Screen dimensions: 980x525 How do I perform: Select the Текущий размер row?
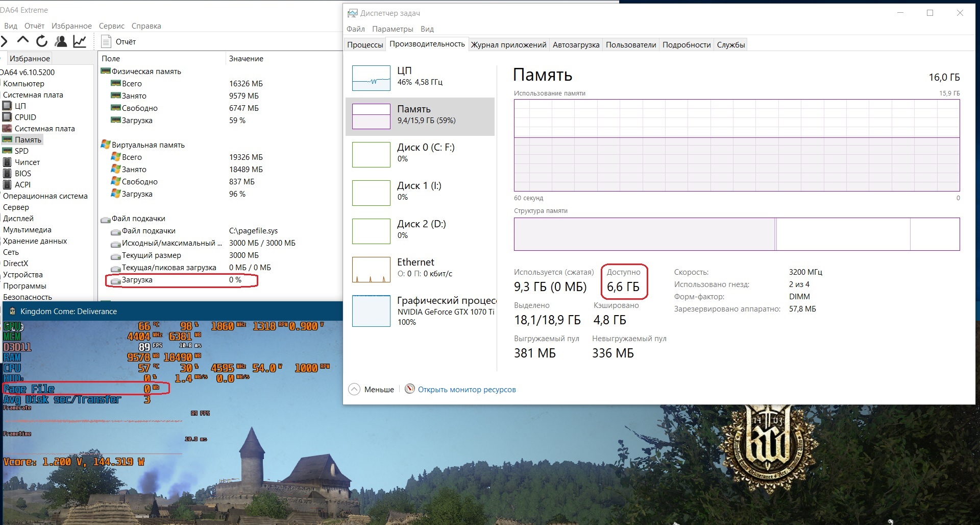(x=220, y=255)
